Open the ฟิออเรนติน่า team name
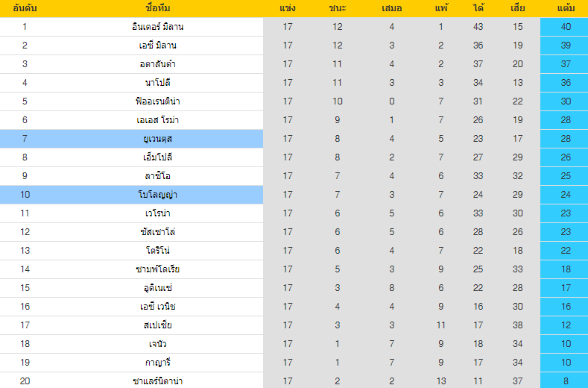Viewport: 588px width, 388px height. (x=157, y=101)
